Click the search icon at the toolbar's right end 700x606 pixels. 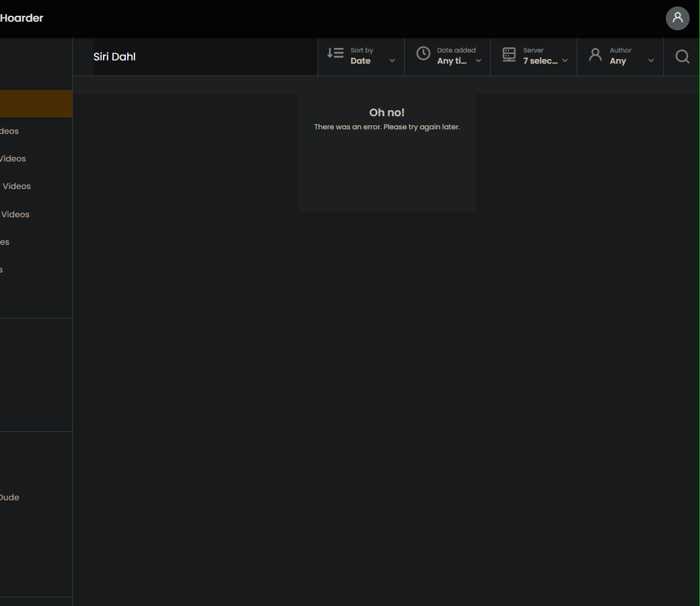682,57
